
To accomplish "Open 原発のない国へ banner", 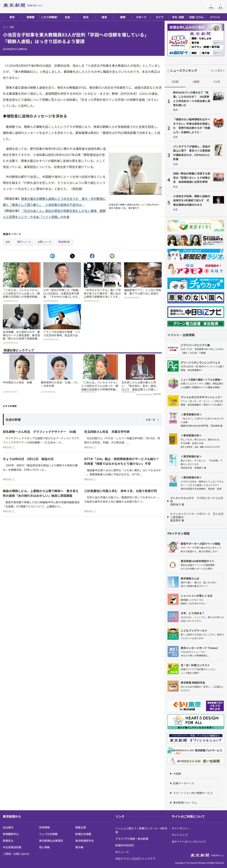I will [x=196, y=298].
